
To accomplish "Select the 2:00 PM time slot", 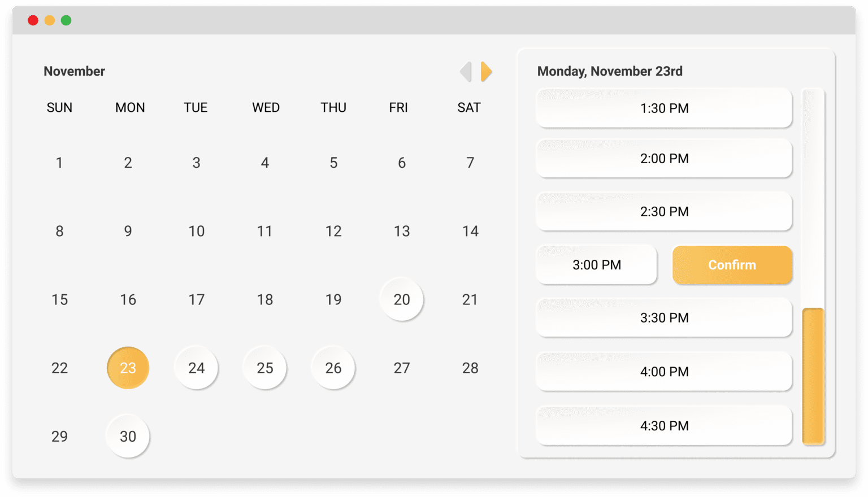I will 664,159.
